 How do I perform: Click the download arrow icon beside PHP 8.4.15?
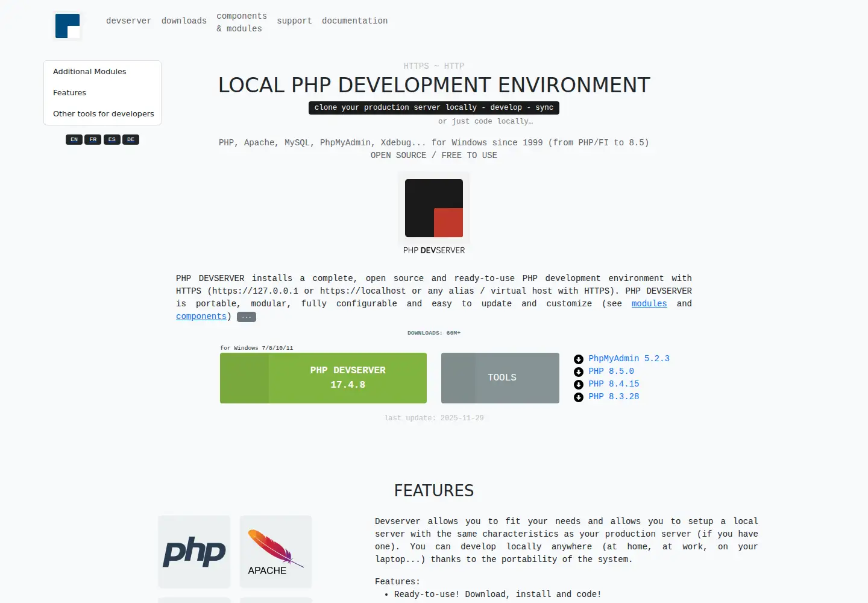coord(579,385)
